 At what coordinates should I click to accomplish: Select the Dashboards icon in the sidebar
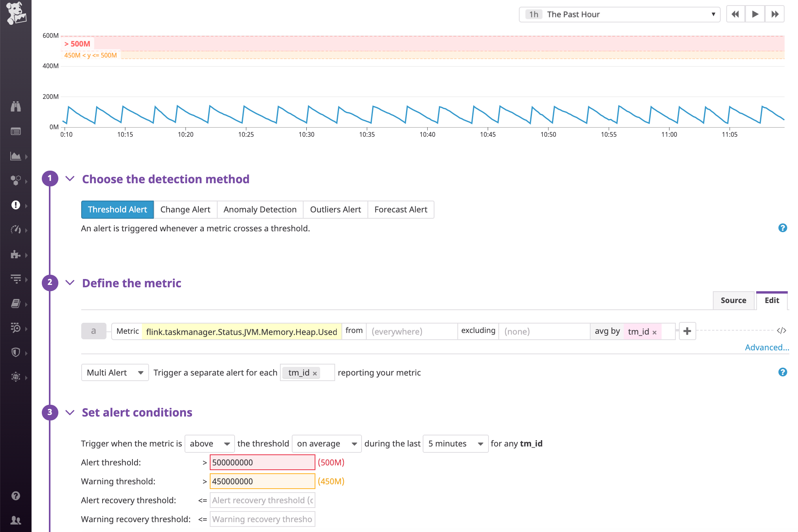[16, 156]
